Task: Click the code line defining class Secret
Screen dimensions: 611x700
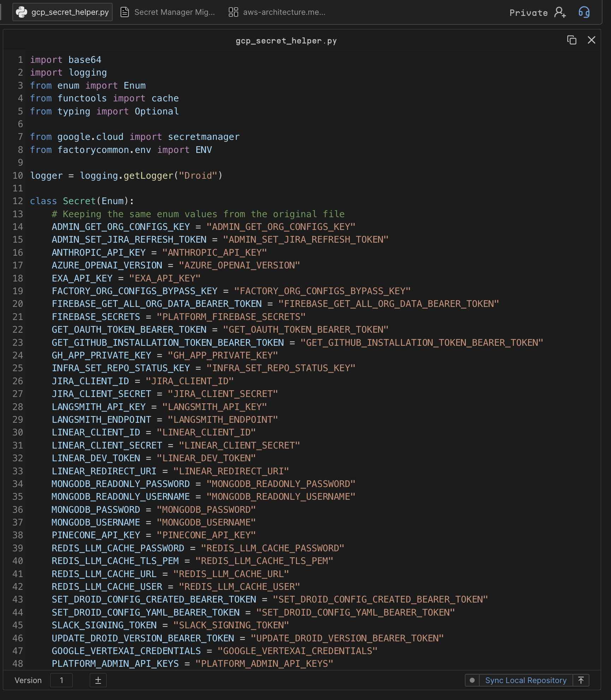Action: (82, 201)
